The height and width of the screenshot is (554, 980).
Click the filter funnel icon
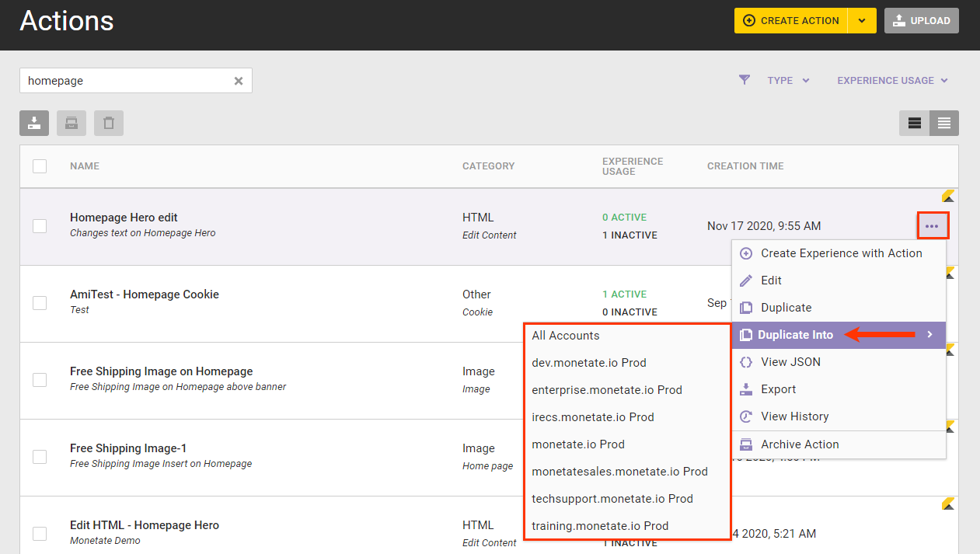pyautogui.click(x=745, y=80)
